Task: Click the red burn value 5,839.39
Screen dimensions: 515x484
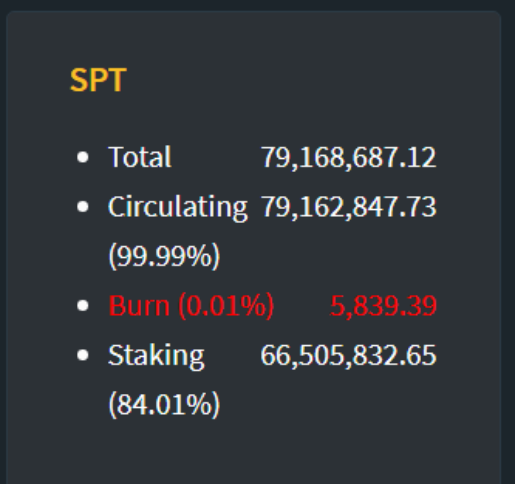Action: coord(383,306)
